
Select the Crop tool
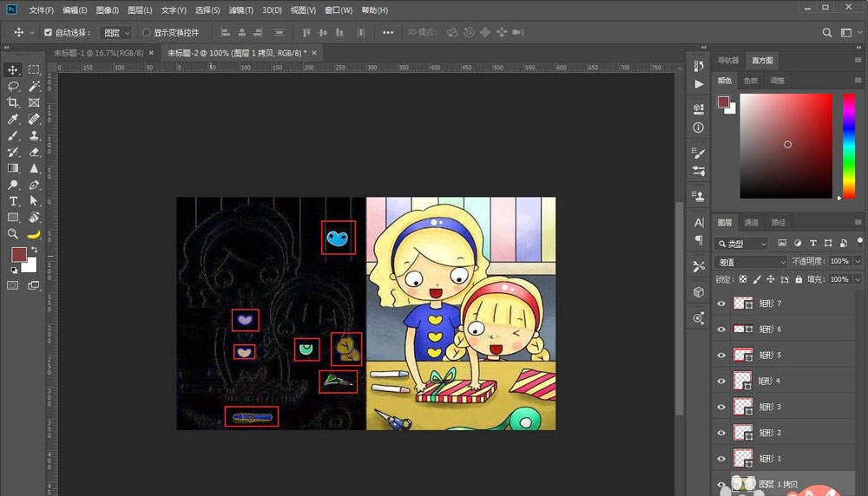pyautogui.click(x=13, y=103)
